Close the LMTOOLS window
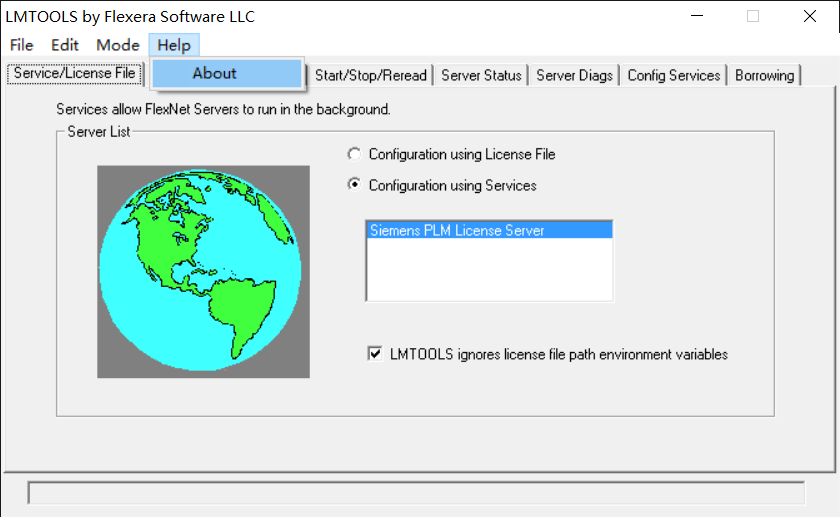 coord(809,16)
